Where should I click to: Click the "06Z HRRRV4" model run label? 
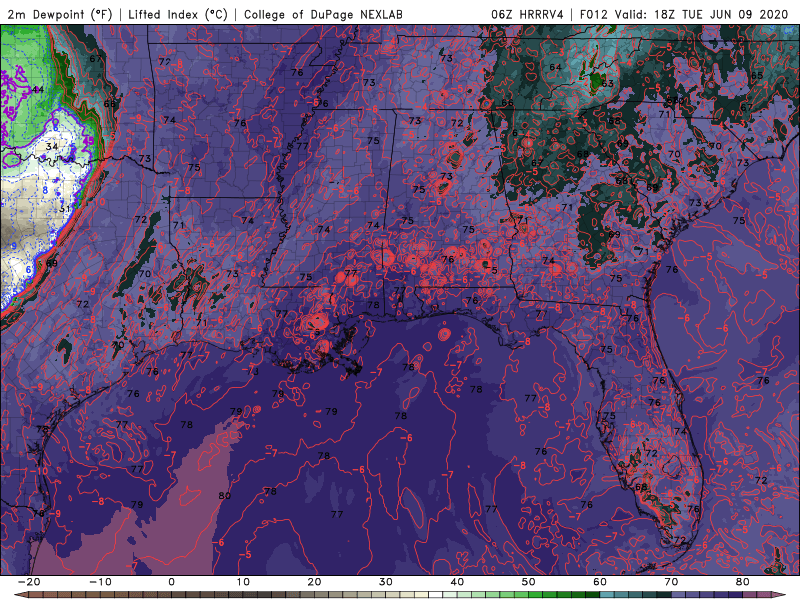click(527, 14)
